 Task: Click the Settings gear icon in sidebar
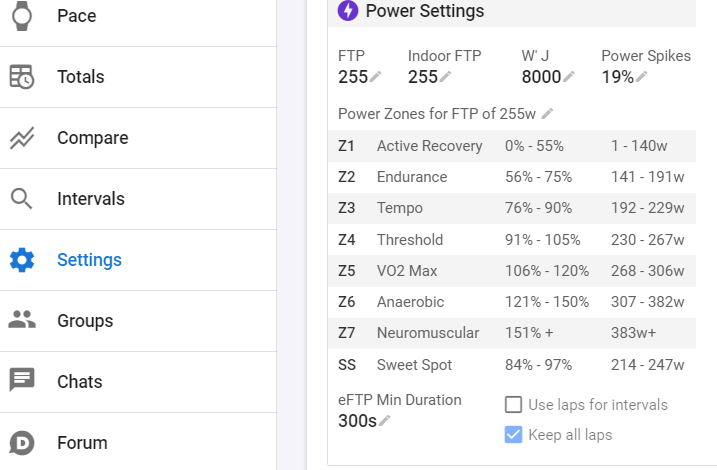click(x=22, y=260)
